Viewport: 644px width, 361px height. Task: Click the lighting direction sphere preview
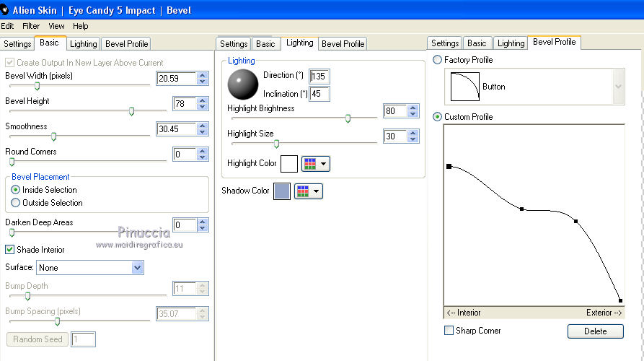tap(243, 84)
